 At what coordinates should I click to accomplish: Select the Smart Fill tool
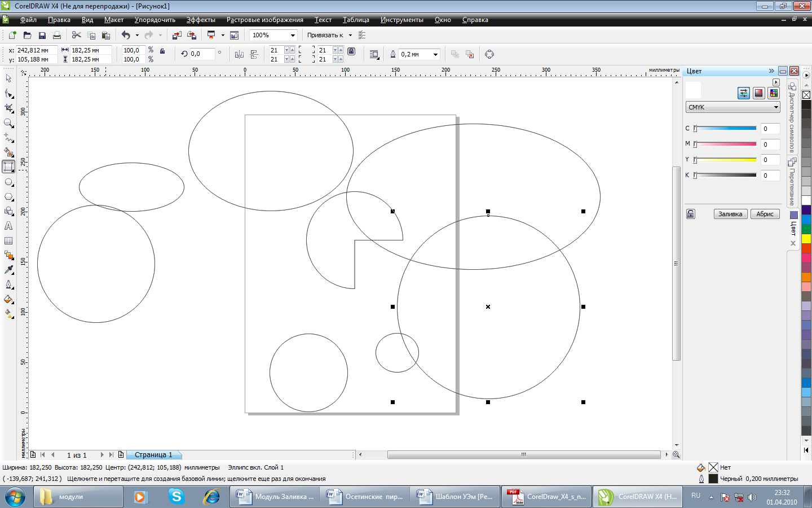8,152
